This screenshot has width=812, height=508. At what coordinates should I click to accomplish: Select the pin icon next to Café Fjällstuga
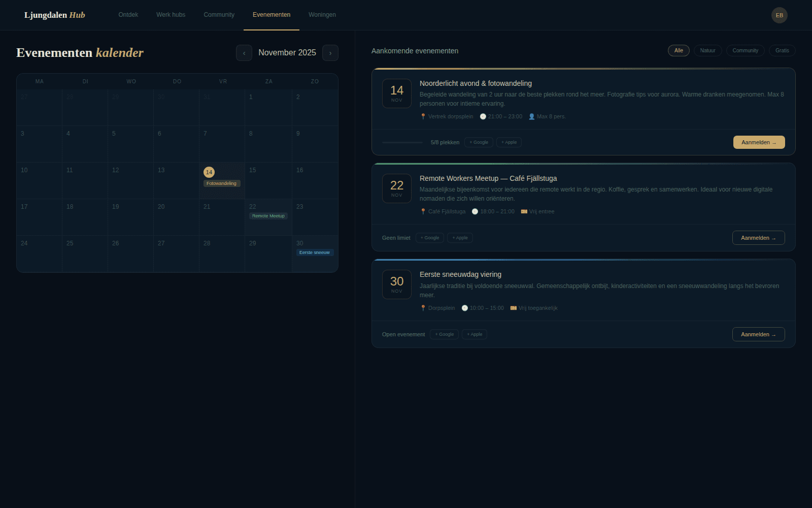(x=423, y=211)
